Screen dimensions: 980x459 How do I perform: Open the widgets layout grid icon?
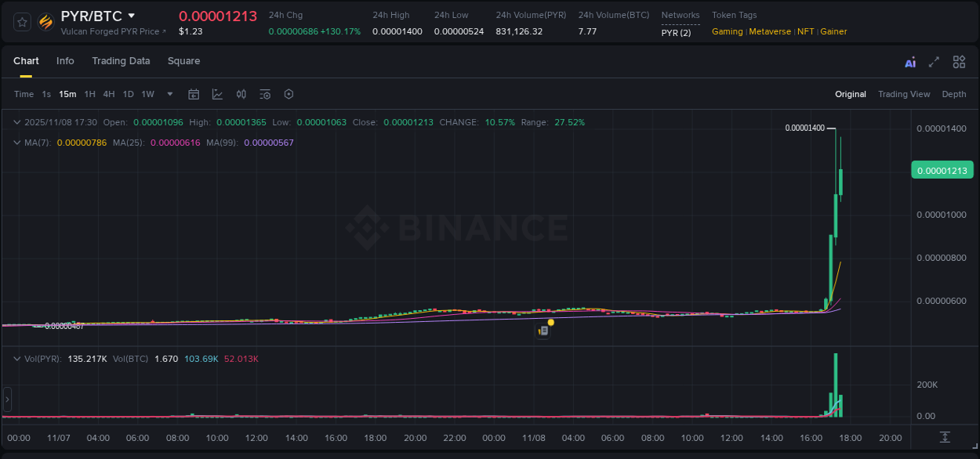[x=959, y=62]
